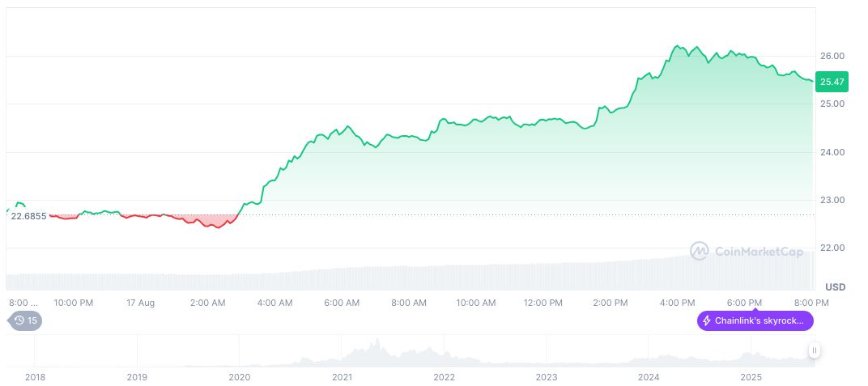Select 2020 on the year navigator
Screen dimensions: 868x386
click(x=239, y=377)
